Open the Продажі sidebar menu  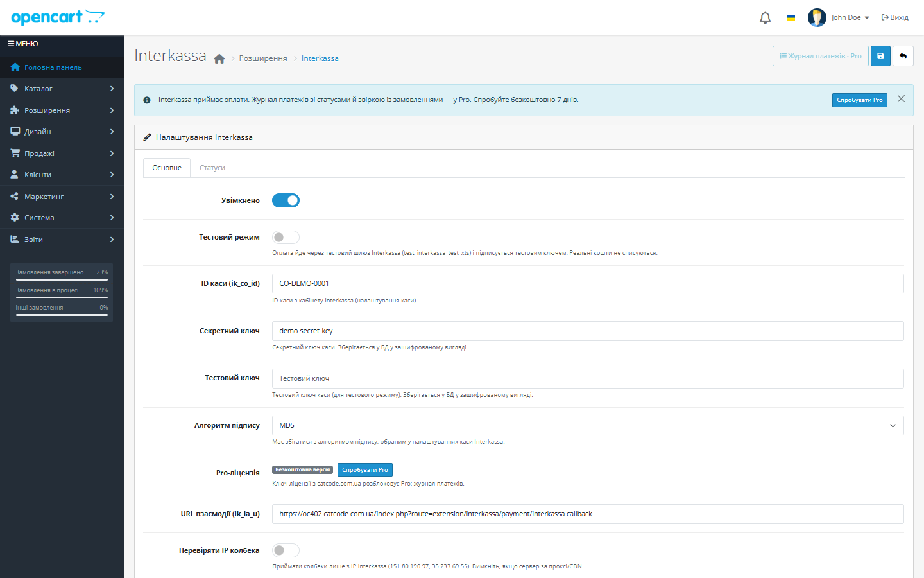coord(62,153)
